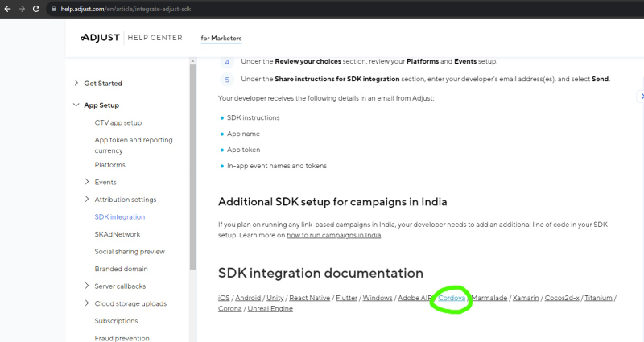Reload the page with the refresh icon

point(36,9)
